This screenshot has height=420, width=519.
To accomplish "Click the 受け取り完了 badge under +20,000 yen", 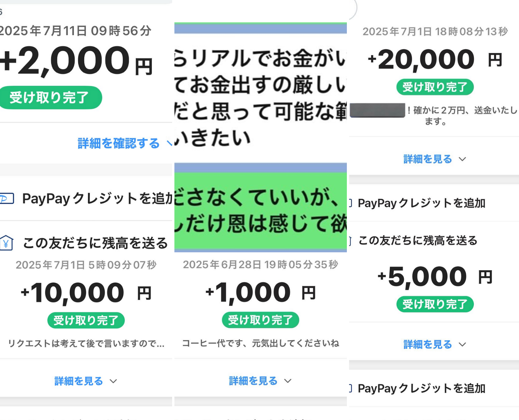I will 435,87.
